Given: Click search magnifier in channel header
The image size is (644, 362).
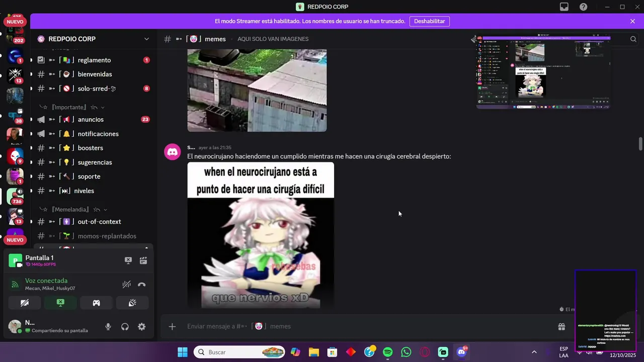Looking at the screenshot, I should (x=633, y=39).
